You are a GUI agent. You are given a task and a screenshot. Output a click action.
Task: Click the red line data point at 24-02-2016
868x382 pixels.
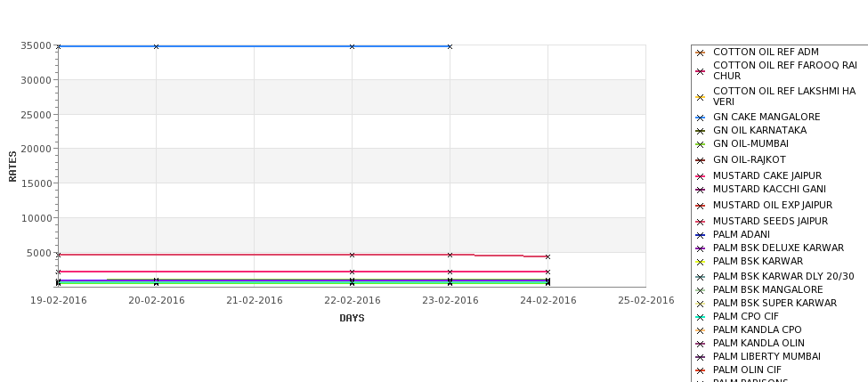click(x=548, y=256)
